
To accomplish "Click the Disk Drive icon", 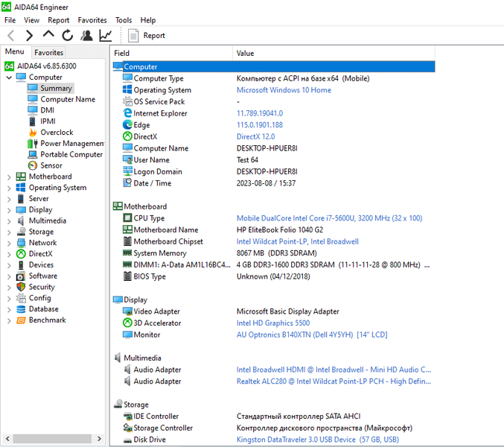I will (x=127, y=440).
